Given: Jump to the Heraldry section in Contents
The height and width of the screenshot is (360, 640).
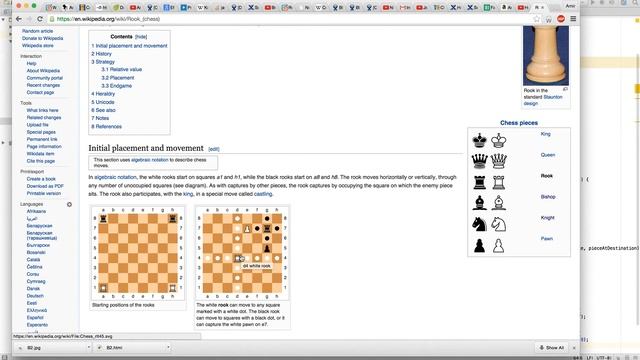Looking at the screenshot, I should click(x=103, y=94).
